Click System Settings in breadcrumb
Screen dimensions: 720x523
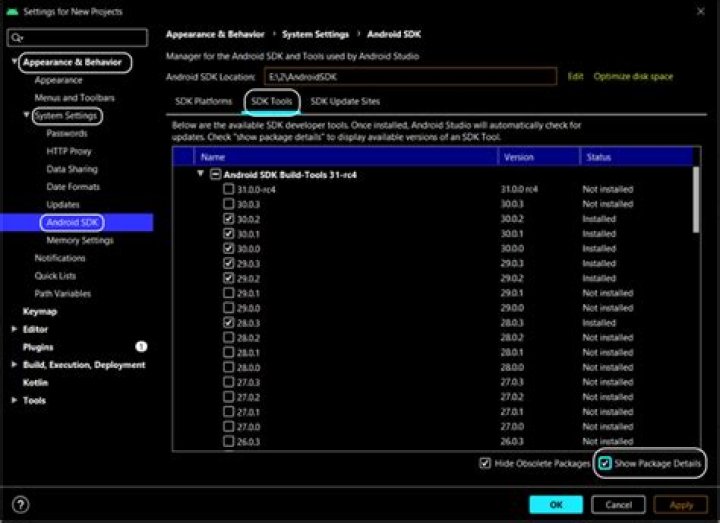pos(315,34)
